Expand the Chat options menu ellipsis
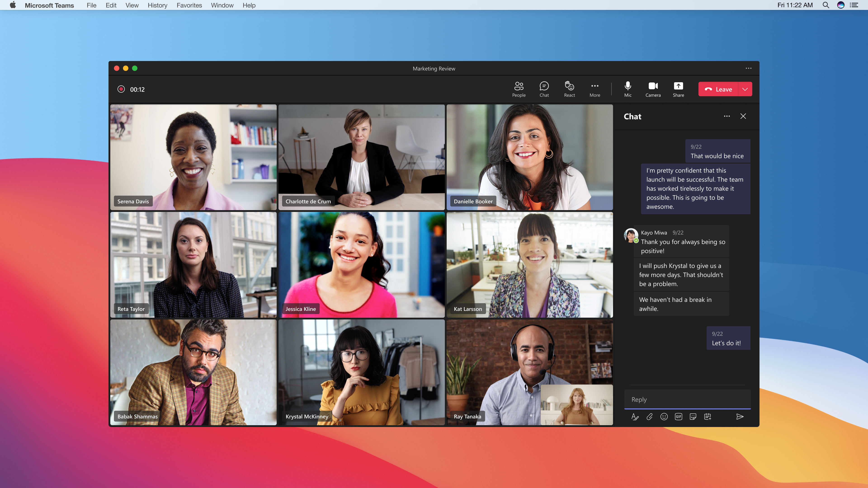The width and height of the screenshot is (868, 488). click(x=727, y=116)
